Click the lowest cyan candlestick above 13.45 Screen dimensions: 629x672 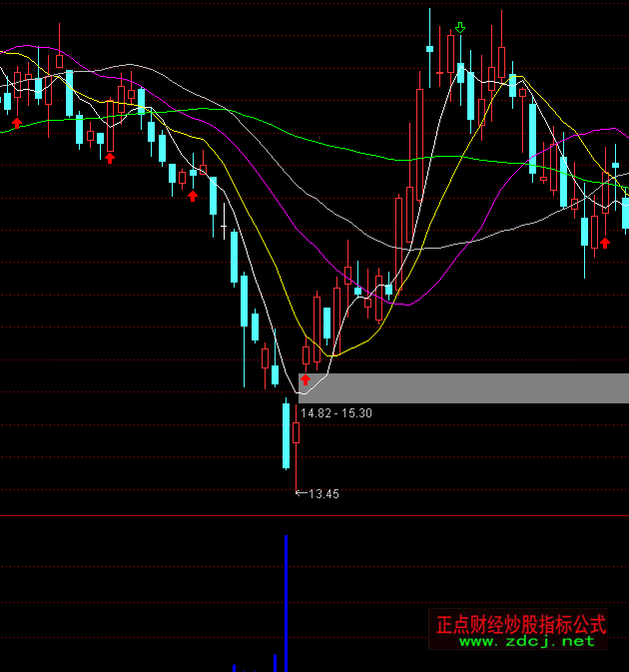click(286, 434)
